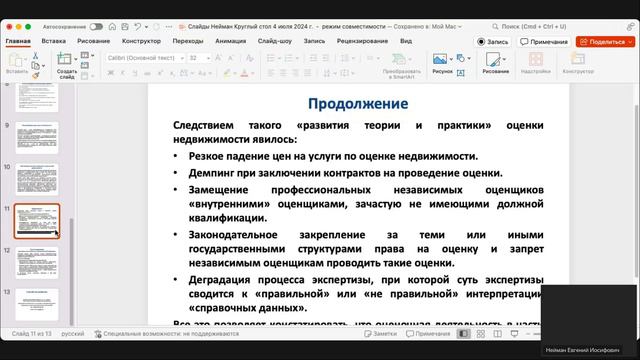Click the Redo icon in the title bar

tap(156, 27)
